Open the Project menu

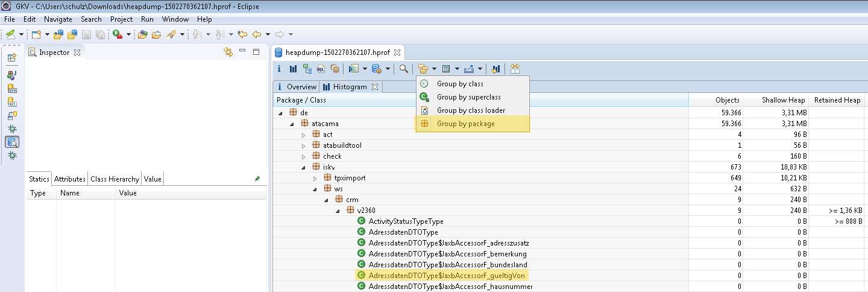click(121, 19)
